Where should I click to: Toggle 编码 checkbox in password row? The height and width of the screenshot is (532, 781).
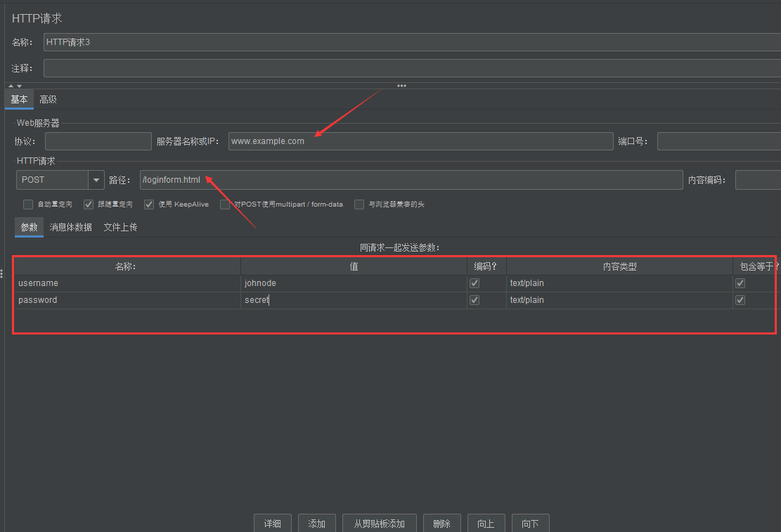(475, 300)
